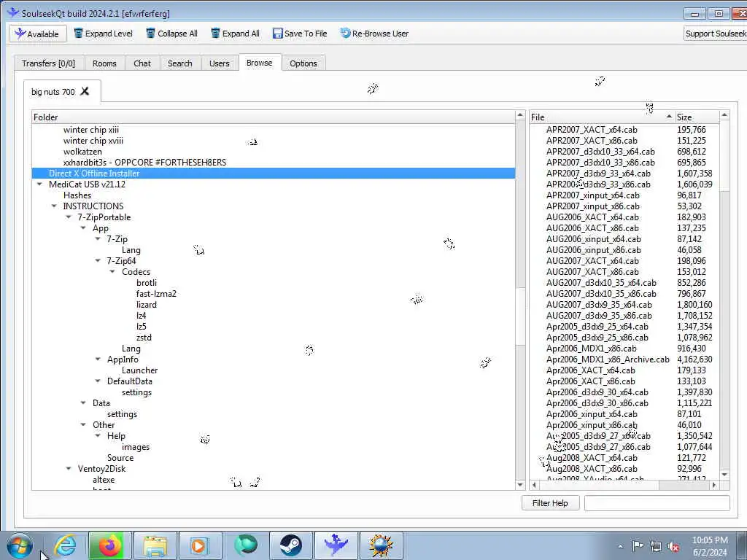Viewport: 747px width, 560px height.
Task: Sort files using the Size column header
Action: [x=697, y=117]
